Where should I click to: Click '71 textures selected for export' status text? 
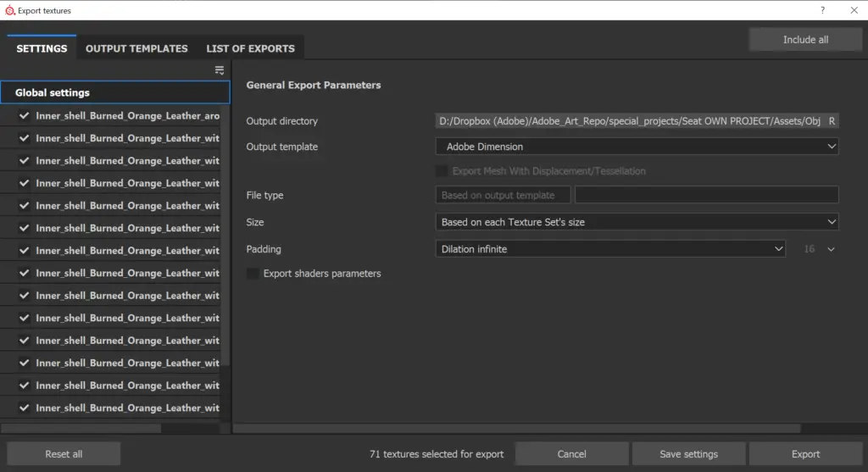point(437,453)
